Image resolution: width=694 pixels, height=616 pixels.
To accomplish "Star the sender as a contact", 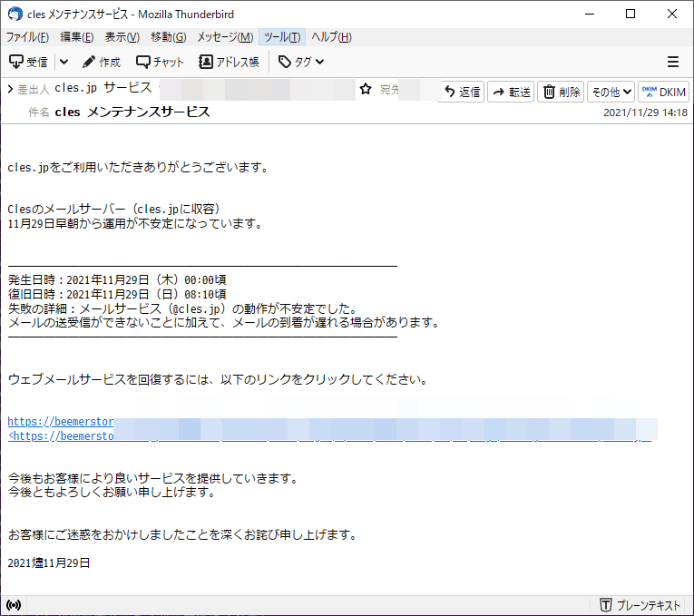I will coord(366,90).
